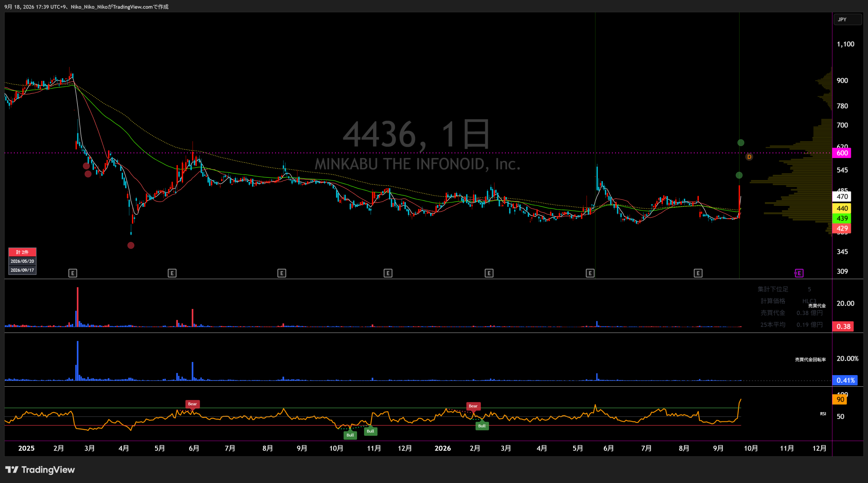Viewport: 868px width, 483px height.
Task: Click the 2026/09/17 date entry
Action: (22, 270)
